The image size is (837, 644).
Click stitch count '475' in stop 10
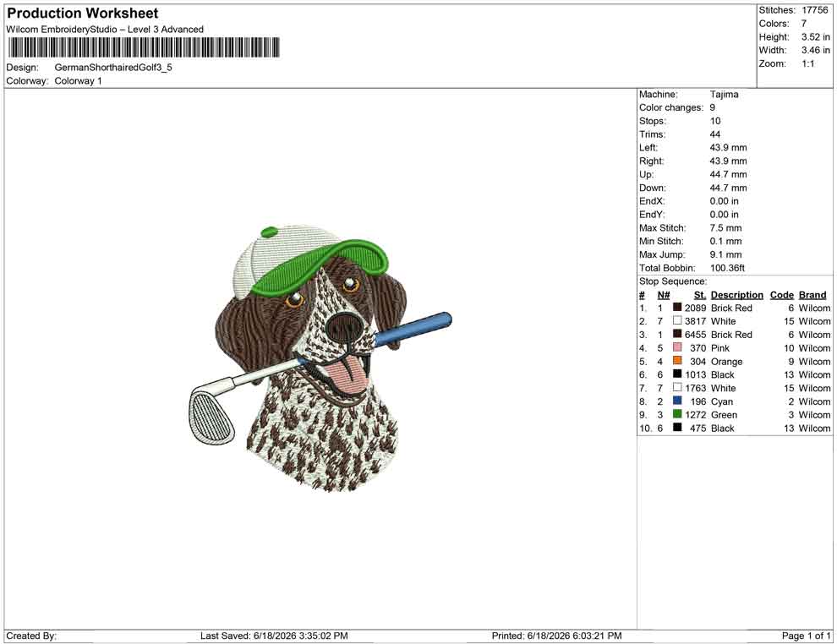(x=698, y=428)
